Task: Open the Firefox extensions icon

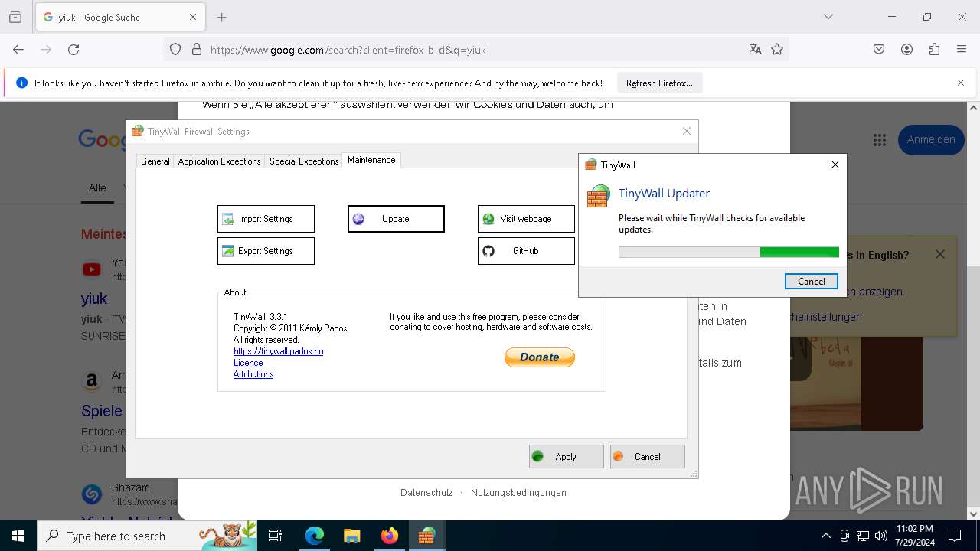Action: [x=934, y=50]
